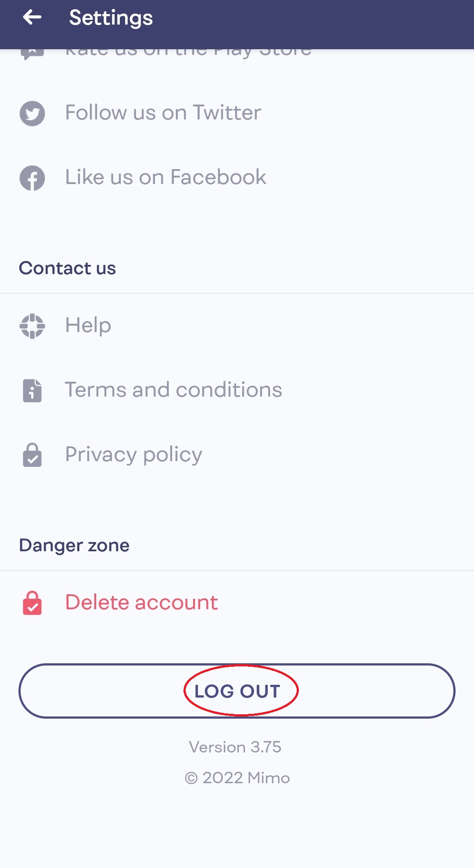View the Privacy policy entry
This screenshot has height=868, width=474.
click(133, 454)
